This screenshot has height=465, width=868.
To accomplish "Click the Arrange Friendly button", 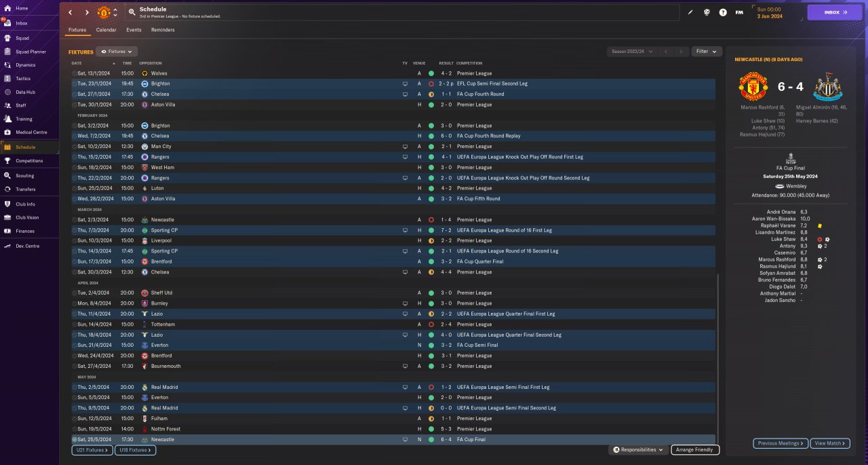I will pos(695,450).
